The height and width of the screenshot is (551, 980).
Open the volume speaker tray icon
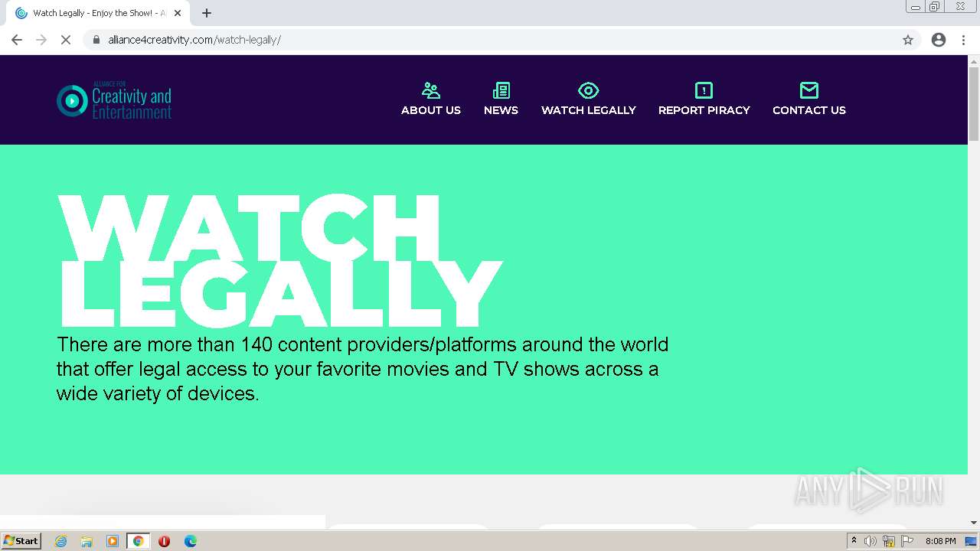871,541
